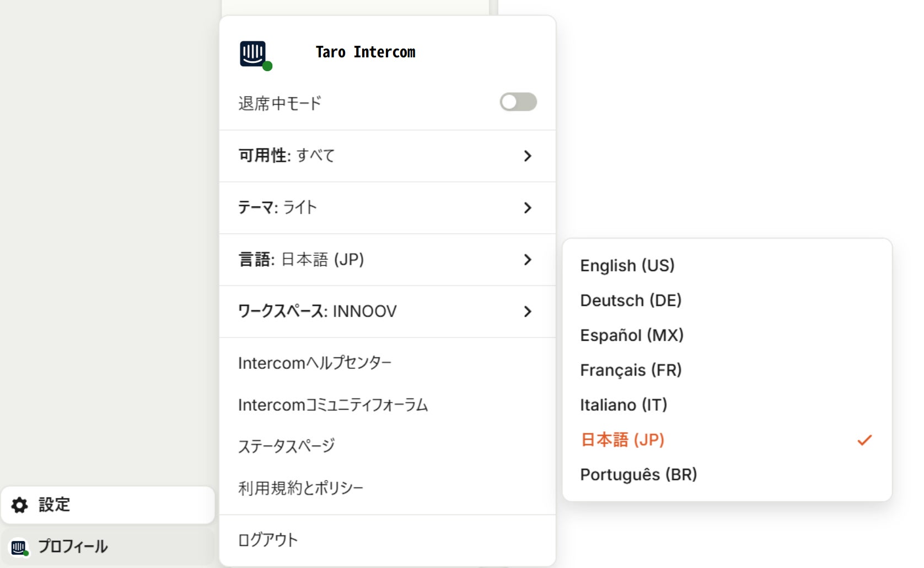
Task: Toggle the 退席中モード away switch
Action: coord(518,102)
